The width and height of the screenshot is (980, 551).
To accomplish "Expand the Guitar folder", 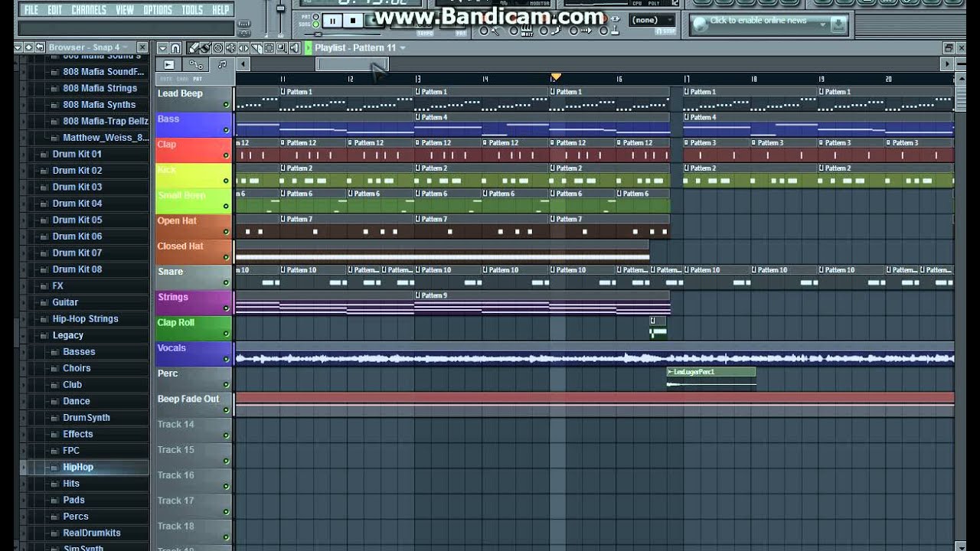I will [x=65, y=302].
